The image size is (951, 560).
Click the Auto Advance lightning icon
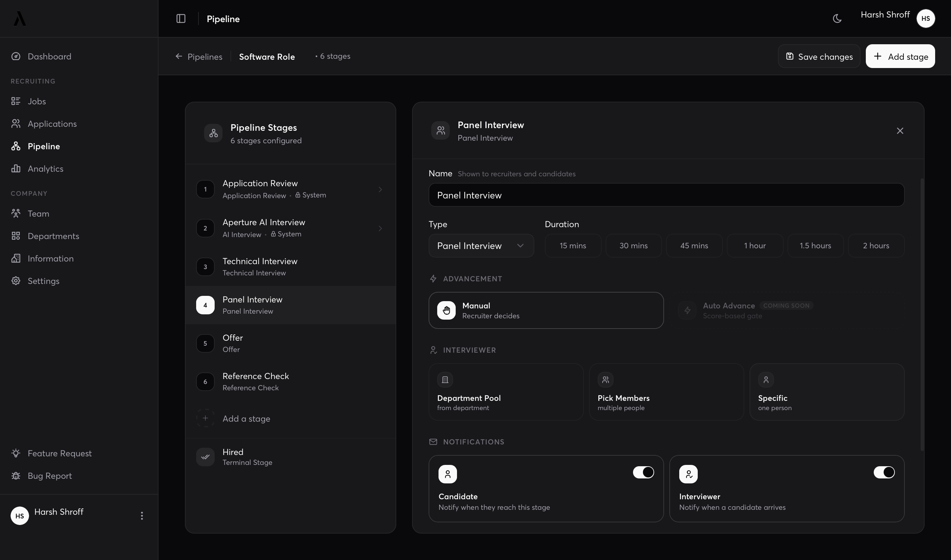687,310
